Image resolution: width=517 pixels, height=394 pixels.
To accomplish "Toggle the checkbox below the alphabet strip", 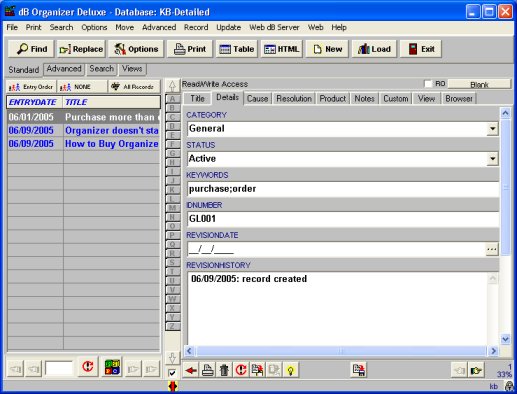I will tap(172, 373).
